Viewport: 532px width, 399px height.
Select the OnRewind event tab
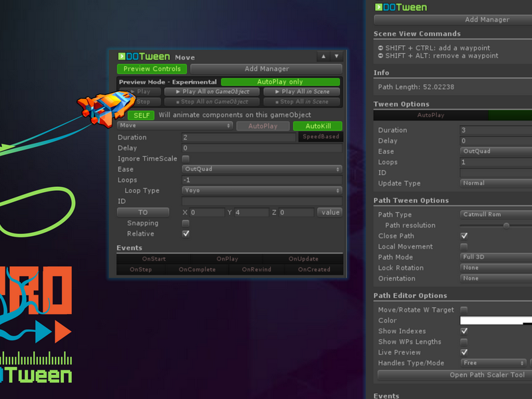tap(257, 269)
